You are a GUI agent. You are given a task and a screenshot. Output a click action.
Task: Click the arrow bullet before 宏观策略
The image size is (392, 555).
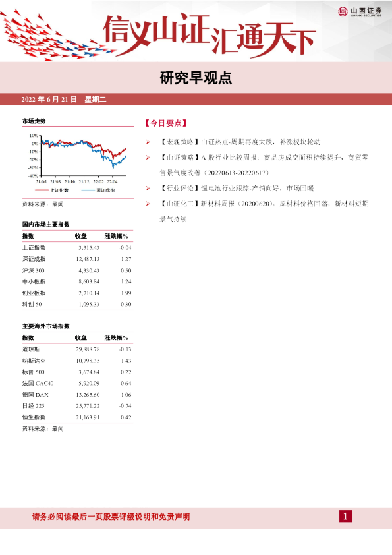148,142
